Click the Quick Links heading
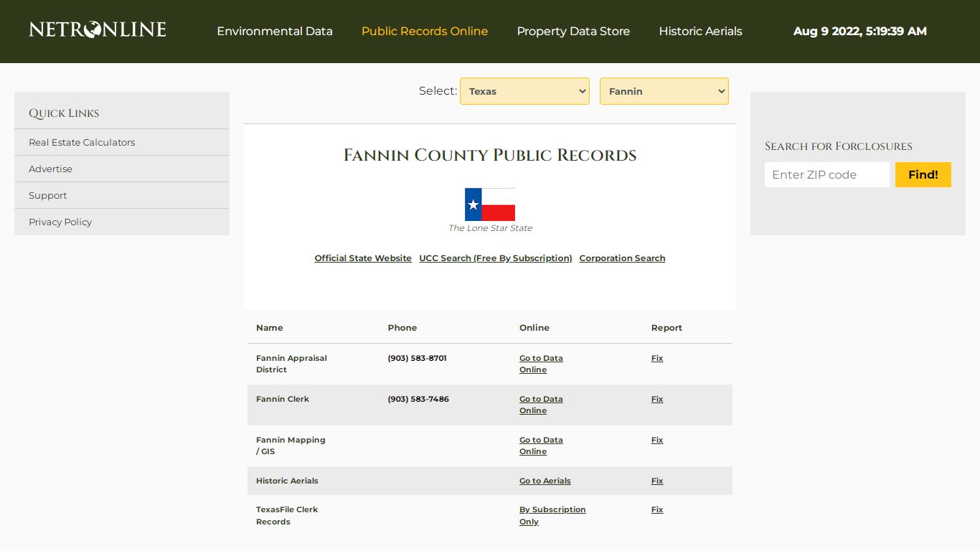The width and height of the screenshot is (980, 551). pyautogui.click(x=64, y=113)
